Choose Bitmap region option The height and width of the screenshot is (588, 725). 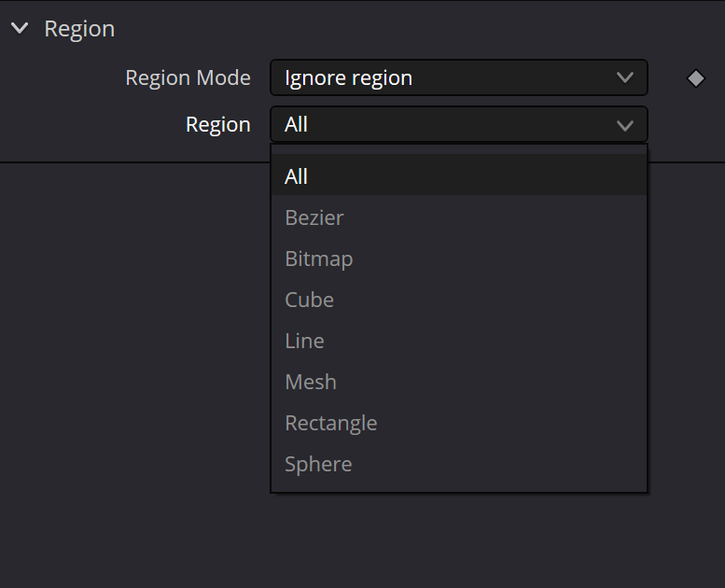point(459,259)
